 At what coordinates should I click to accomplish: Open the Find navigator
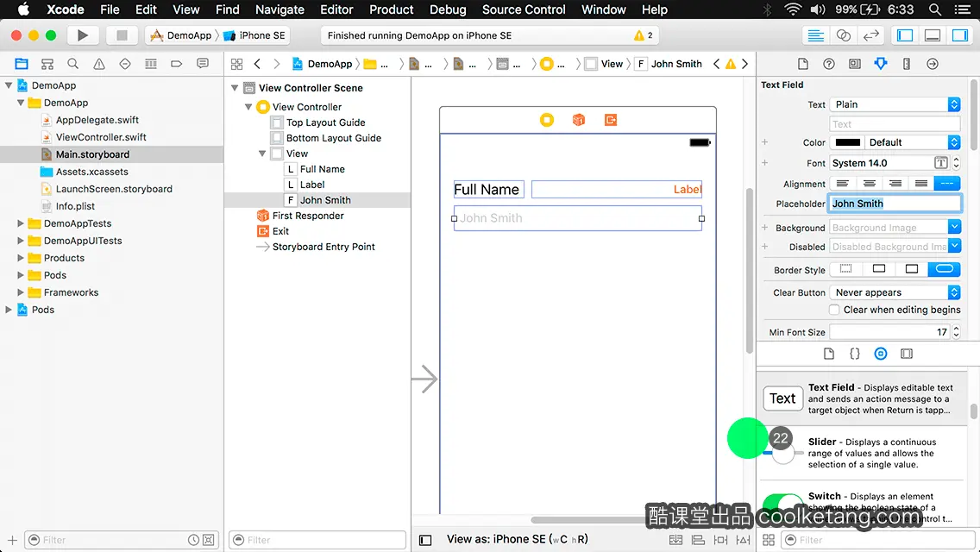pos(72,64)
